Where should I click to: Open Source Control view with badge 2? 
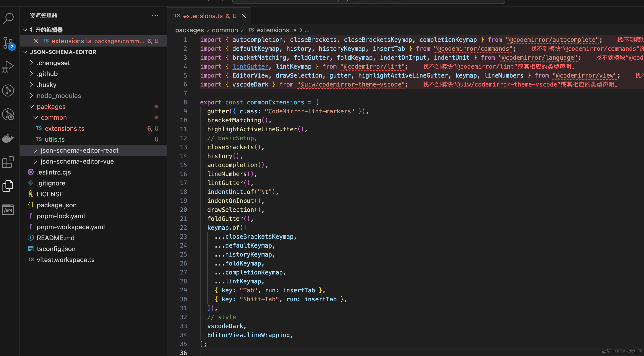point(8,43)
